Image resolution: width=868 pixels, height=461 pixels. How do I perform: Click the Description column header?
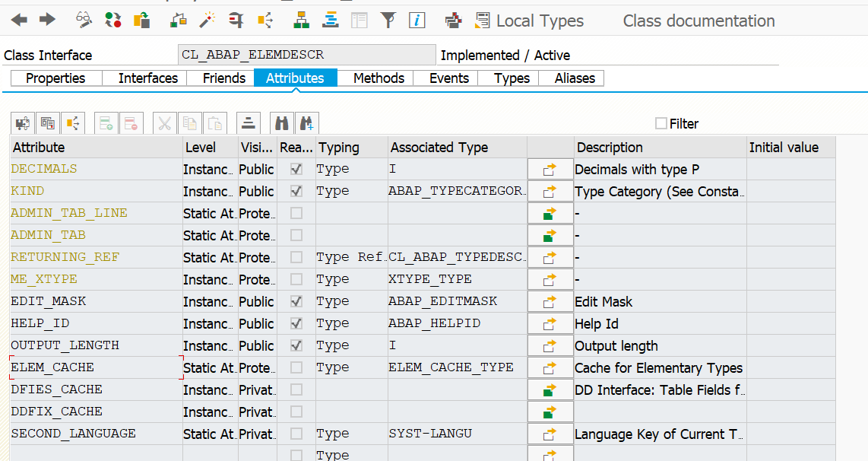coord(660,148)
